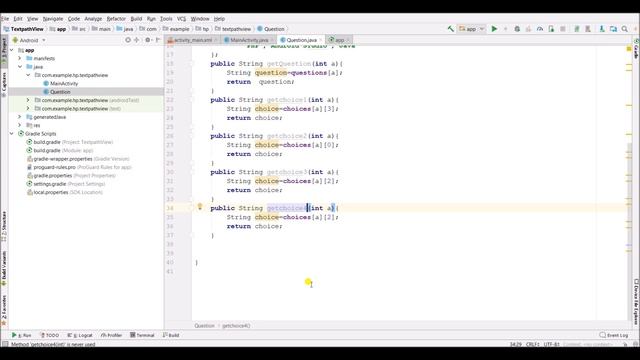The width and height of the screenshot is (640, 360).
Task: Expand the generatedJava folder
Action: [20, 117]
